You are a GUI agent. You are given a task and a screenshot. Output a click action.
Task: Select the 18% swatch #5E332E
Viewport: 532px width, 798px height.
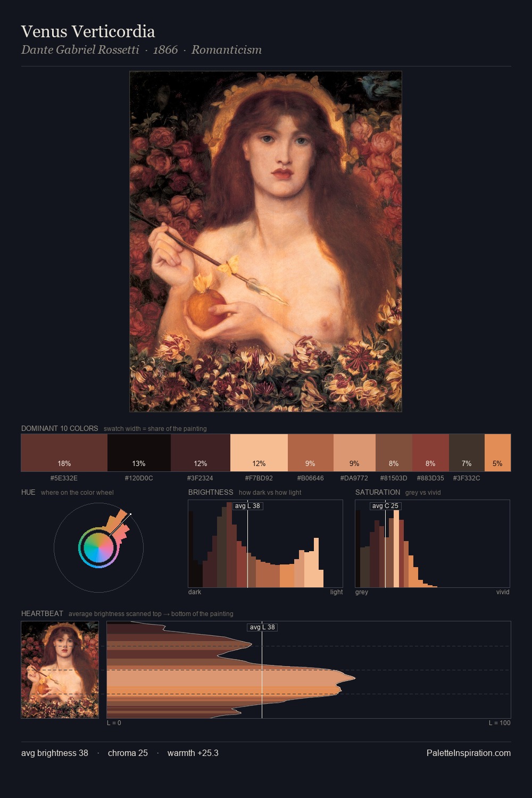(x=64, y=453)
